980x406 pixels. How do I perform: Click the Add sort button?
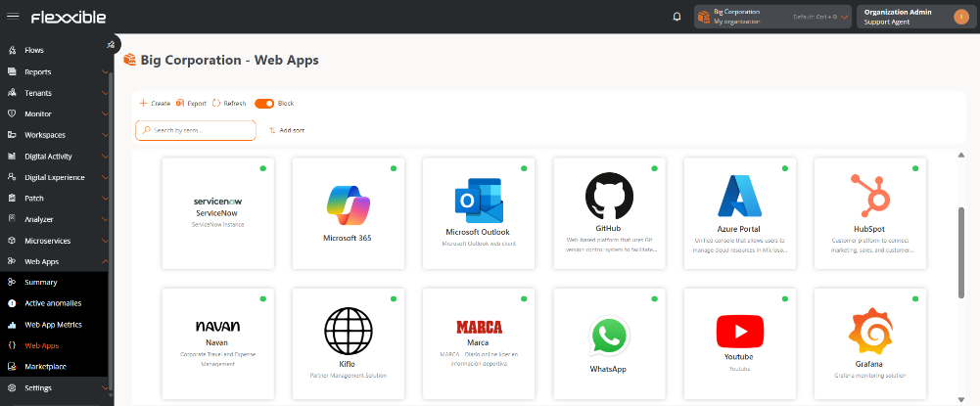tap(287, 130)
